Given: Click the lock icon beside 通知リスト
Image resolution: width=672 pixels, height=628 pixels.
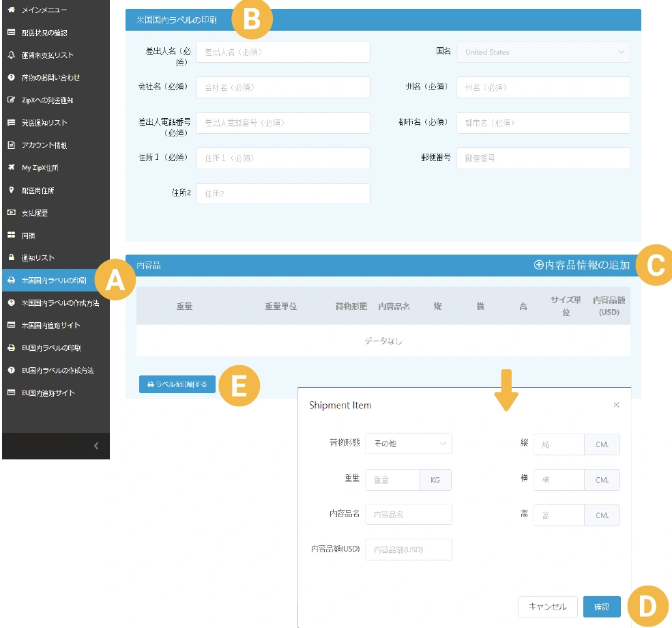Looking at the screenshot, I should pyautogui.click(x=12, y=257).
